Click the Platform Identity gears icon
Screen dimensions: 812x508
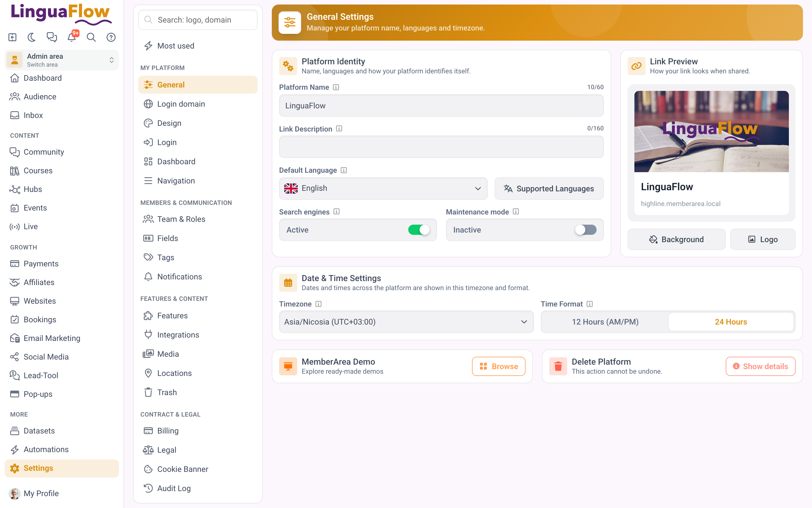[288, 66]
